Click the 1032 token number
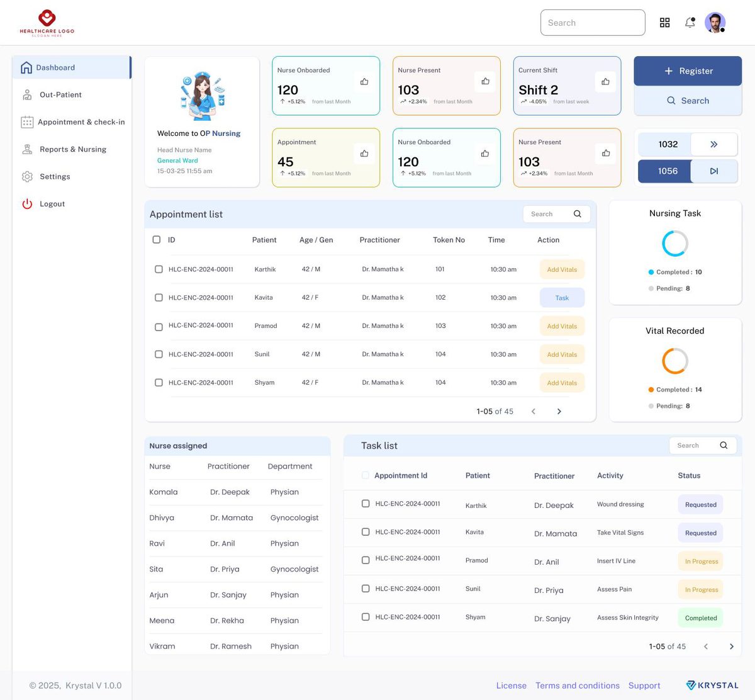 point(668,144)
